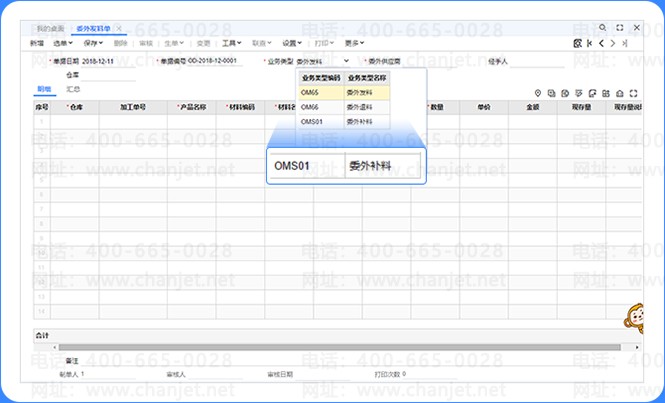Click the 业务类型名称 dropdown column header
The width and height of the screenshot is (665, 403).
367,78
